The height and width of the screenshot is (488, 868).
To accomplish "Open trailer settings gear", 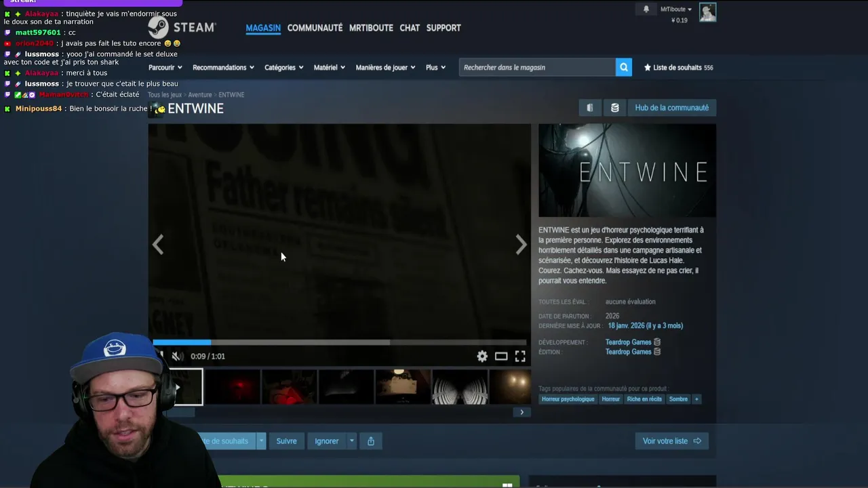I will pyautogui.click(x=482, y=357).
